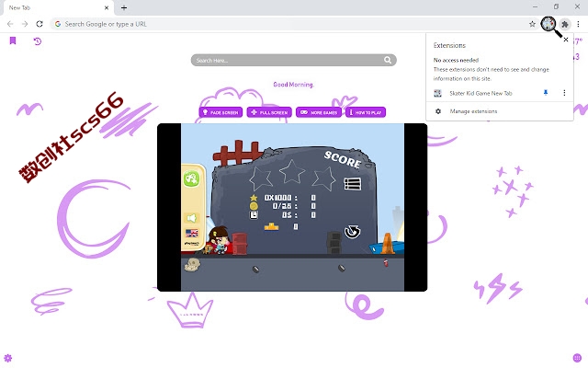
Task: Click the skater kid character in game
Action: click(219, 239)
